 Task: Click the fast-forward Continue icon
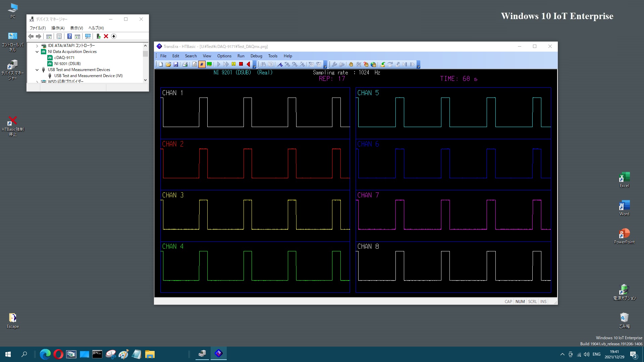[226, 64]
